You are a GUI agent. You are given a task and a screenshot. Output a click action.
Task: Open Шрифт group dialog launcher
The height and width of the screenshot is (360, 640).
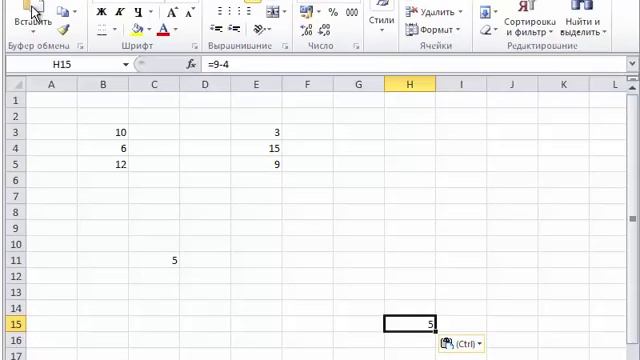[195, 46]
